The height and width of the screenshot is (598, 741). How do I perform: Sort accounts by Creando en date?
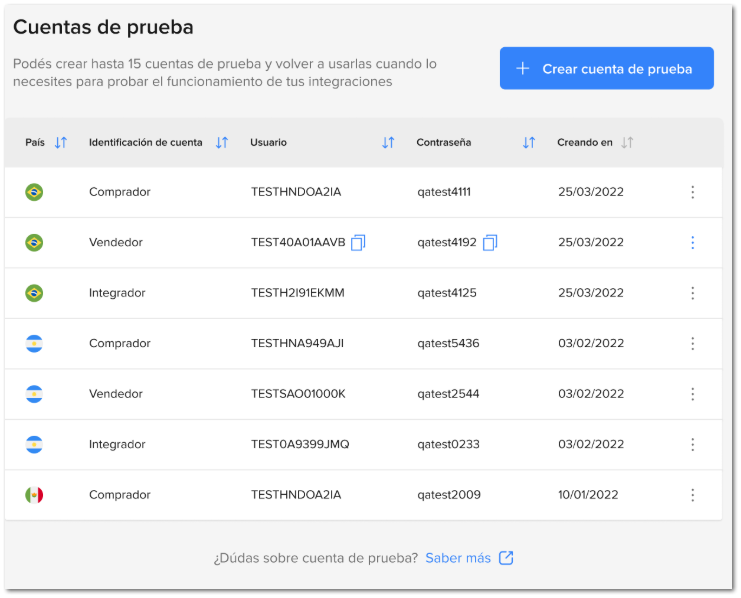[x=627, y=143]
